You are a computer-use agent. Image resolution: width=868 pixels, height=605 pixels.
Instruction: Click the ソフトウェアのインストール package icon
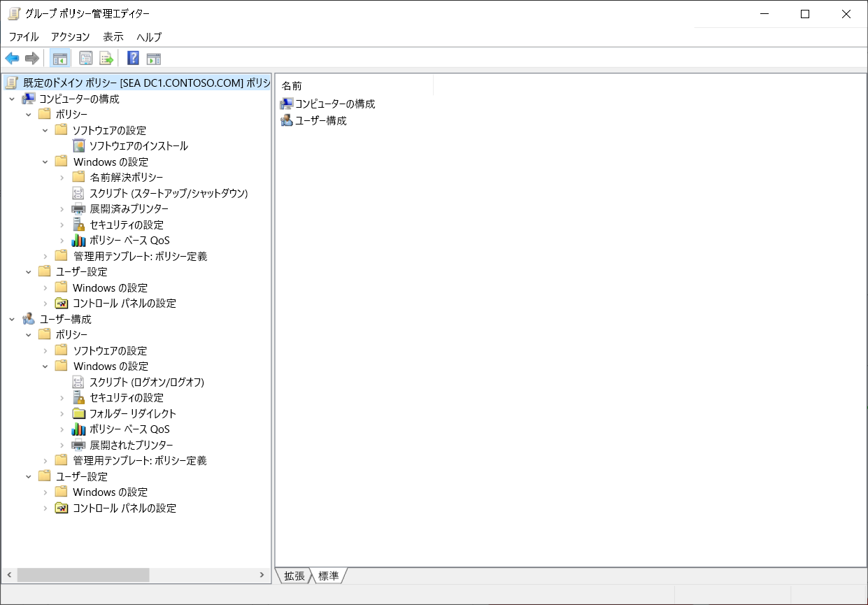[x=79, y=146]
